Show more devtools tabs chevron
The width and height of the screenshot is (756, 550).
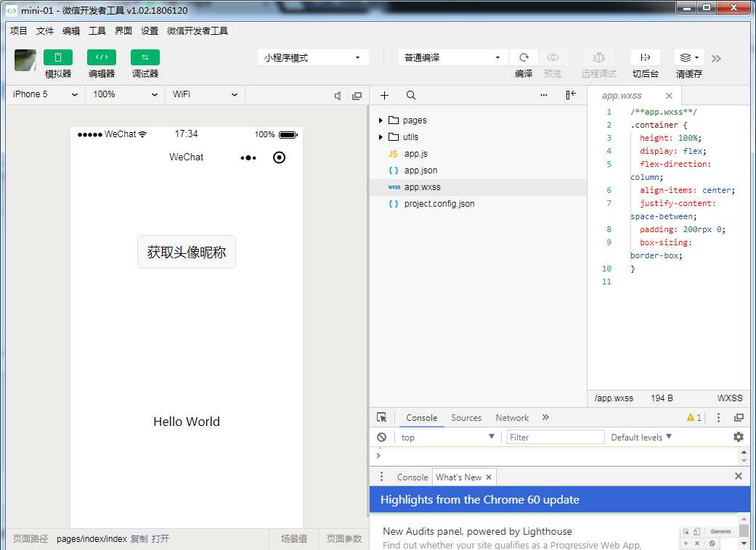545,417
